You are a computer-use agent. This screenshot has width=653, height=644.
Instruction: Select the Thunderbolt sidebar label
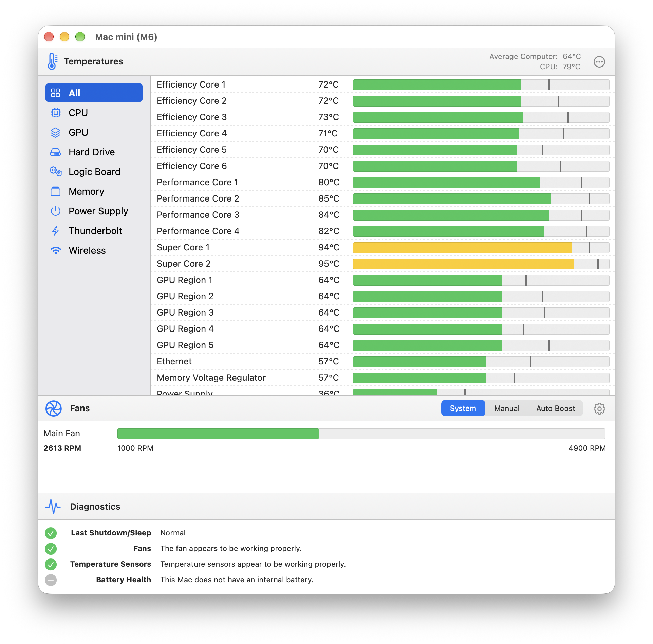pyautogui.click(x=95, y=231)
